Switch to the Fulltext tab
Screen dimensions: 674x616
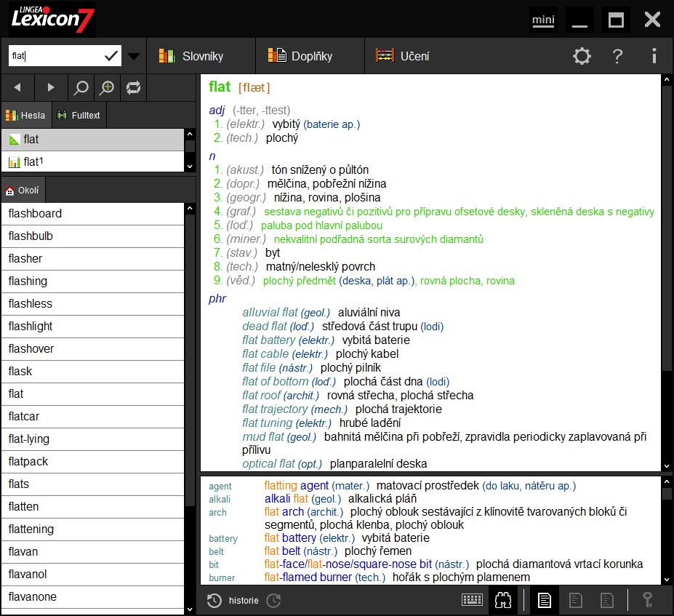click(x=79, y=115)
